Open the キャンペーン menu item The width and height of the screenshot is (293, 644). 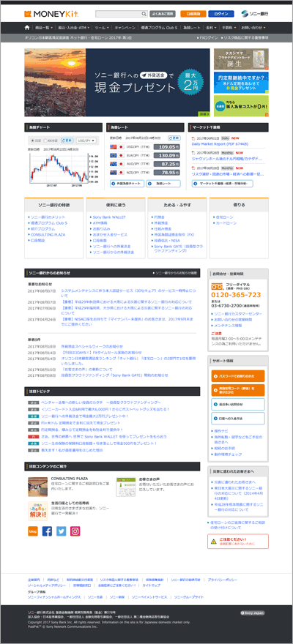click(125, 28)
